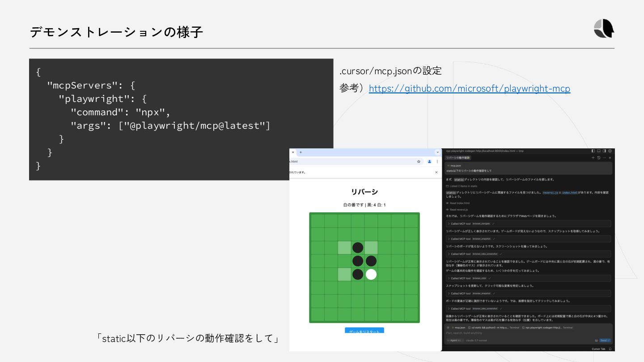
Task: Close the Cursor chat panel
Action: tap(610, 158)
